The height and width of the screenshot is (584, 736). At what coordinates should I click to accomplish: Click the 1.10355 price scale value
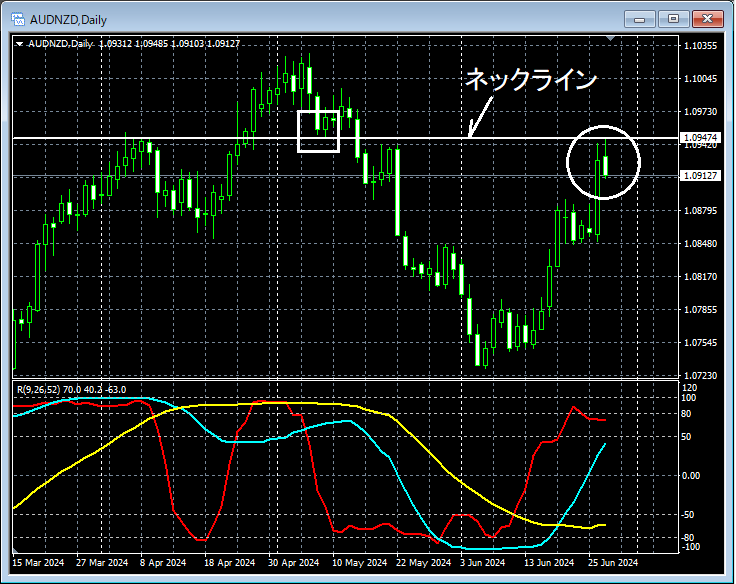[700, 46]
